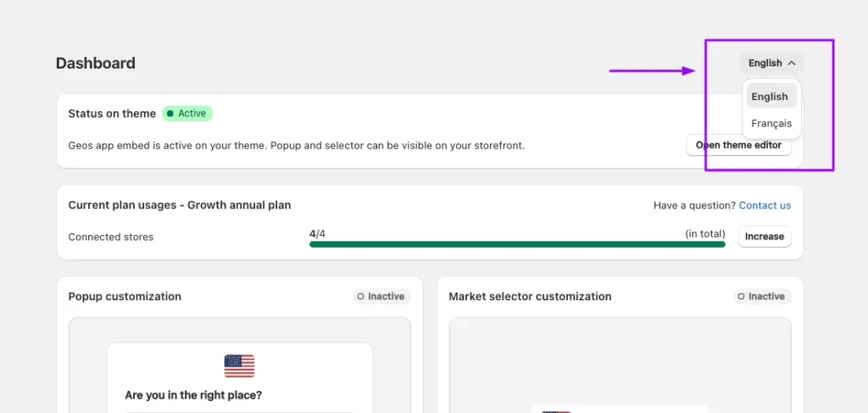The width and height of the screenshot is (868, 413).
Task: Open the theme editor
Action: 738,145
